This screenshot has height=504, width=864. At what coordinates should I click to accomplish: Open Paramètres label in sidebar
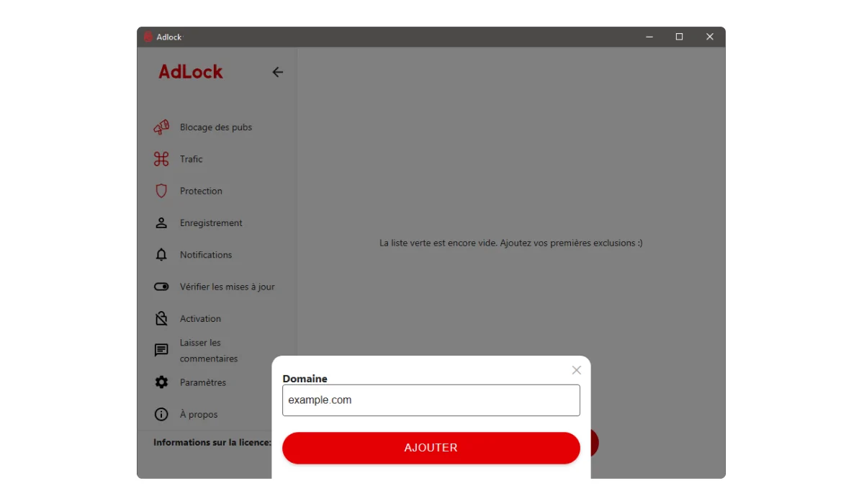pos(203,382)
